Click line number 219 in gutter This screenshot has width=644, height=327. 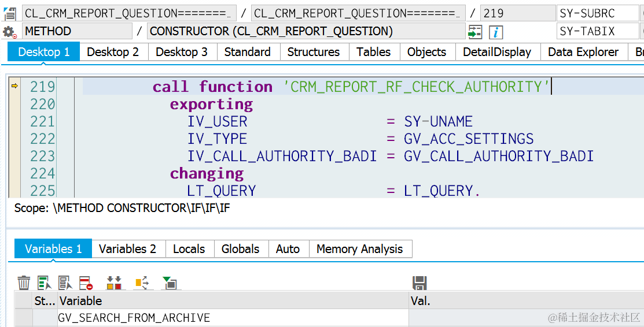click(42, 87)
